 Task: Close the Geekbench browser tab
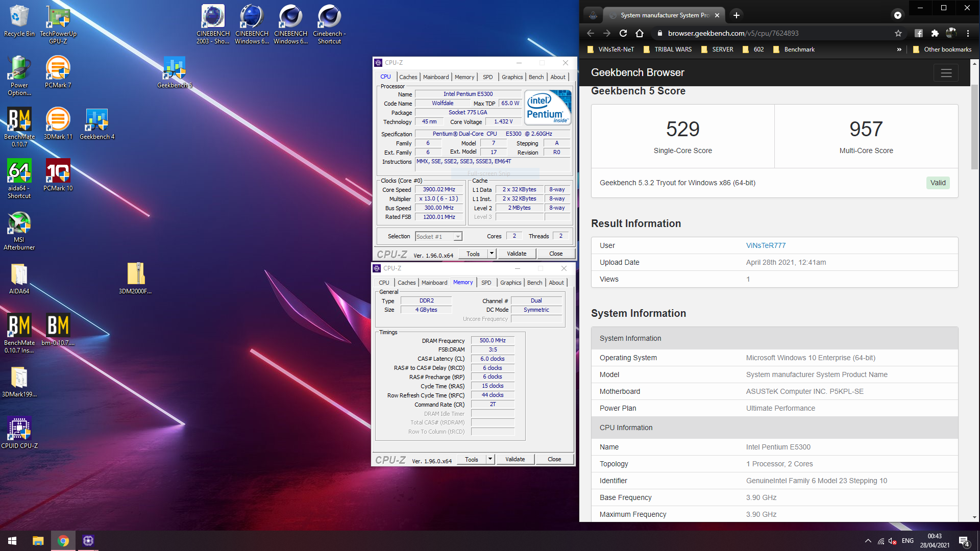[717, 15]
